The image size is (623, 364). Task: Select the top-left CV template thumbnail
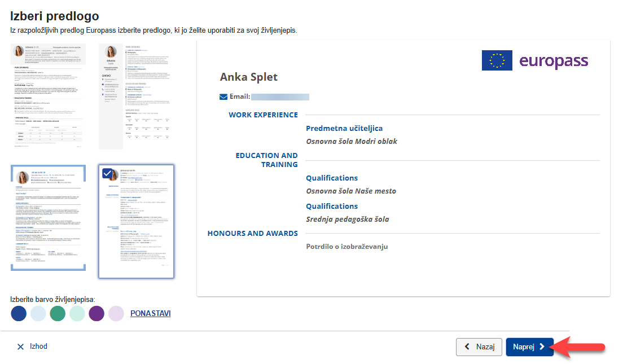(x=47, y=95)
